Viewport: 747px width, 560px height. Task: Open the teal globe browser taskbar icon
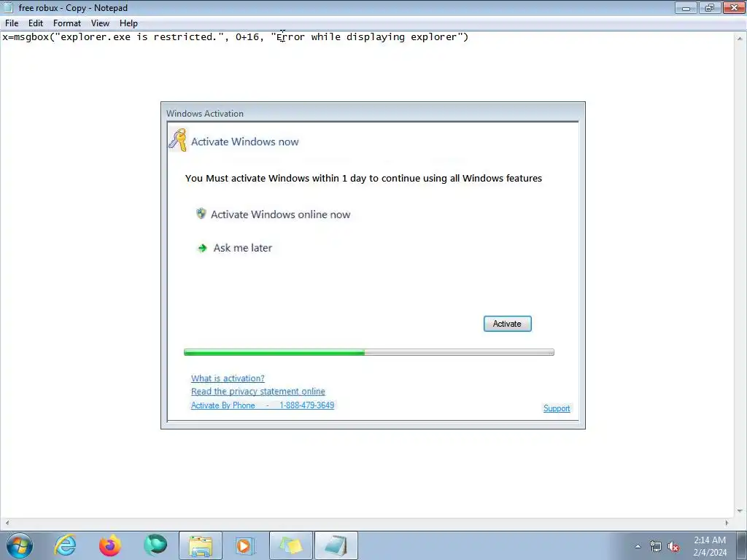(155, 545)
